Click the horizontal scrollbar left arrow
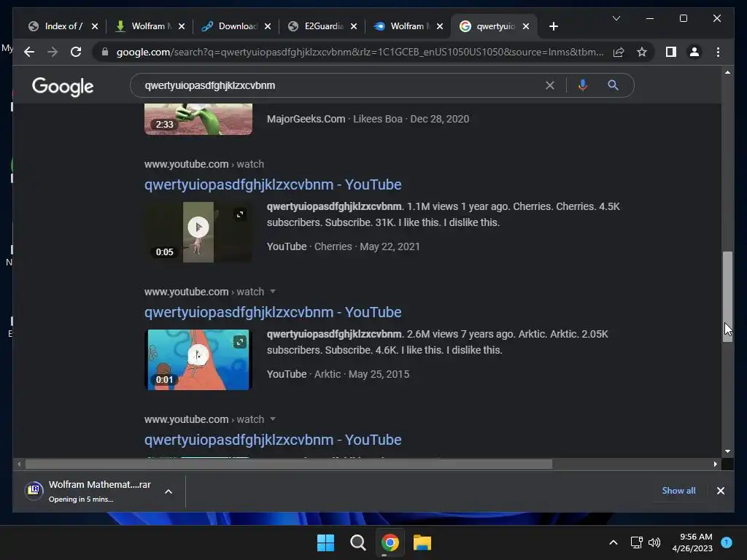The height and width of the screenshot is (560, 747). tap(19, 464)
